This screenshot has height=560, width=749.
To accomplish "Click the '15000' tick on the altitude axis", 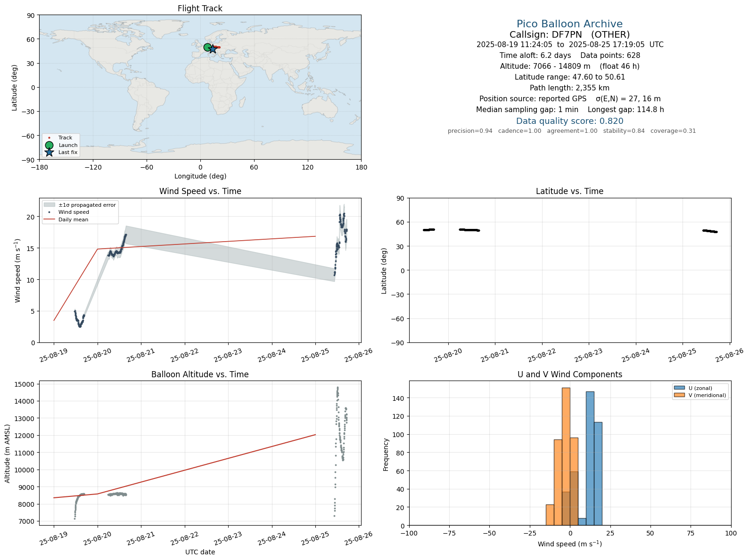I will pyautogui.click(x=25, y=384).
